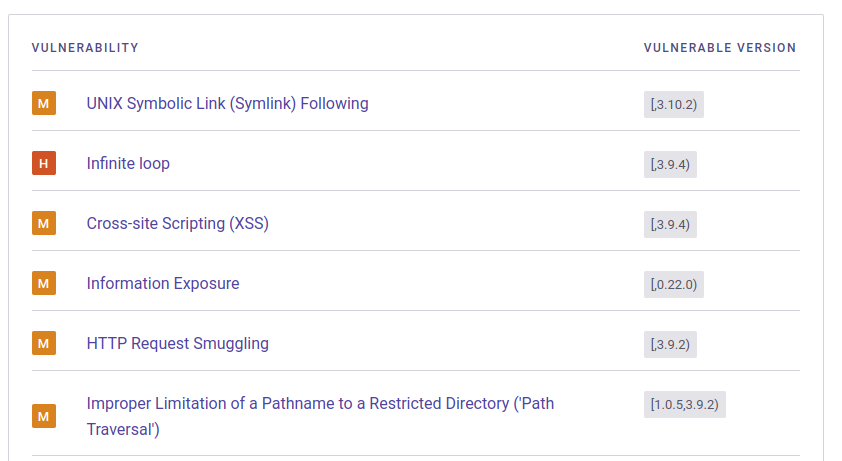Go to the Information Exposure vulnerability
This screenshot has height=461, width=842.
click(163, 283)
